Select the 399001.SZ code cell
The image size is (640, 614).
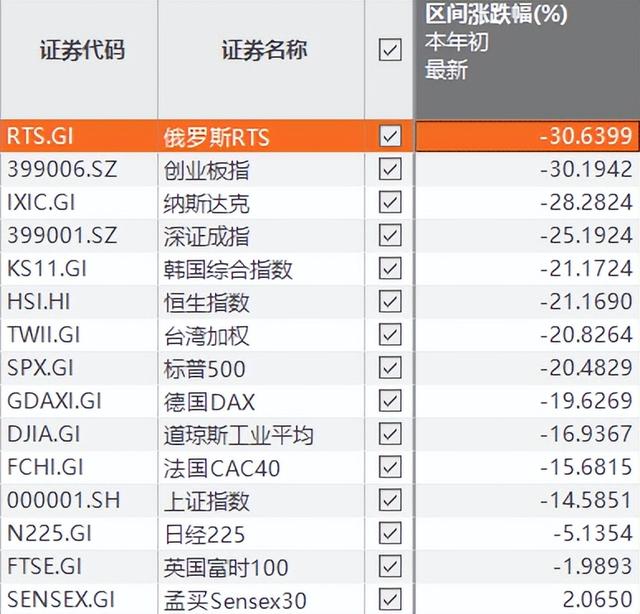pyautogui.click(x=79, y=235)
